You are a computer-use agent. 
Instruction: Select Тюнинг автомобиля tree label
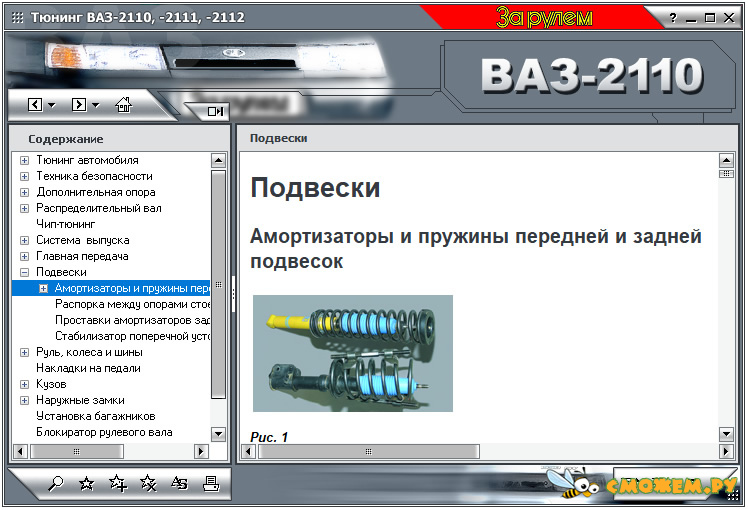click(87, 160)
